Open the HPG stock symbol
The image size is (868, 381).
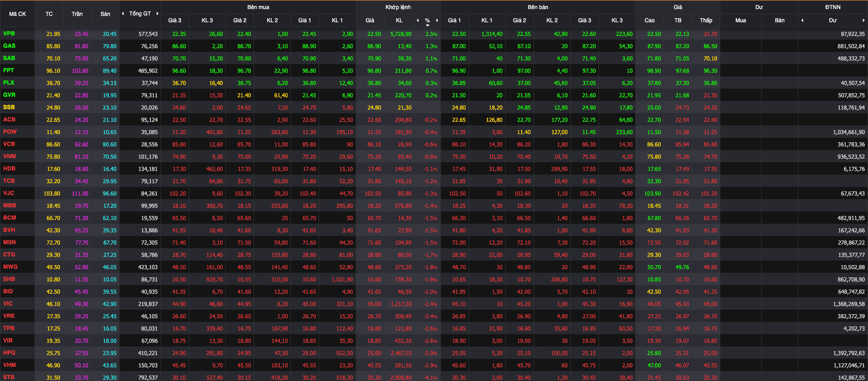[x=9, y=353]
